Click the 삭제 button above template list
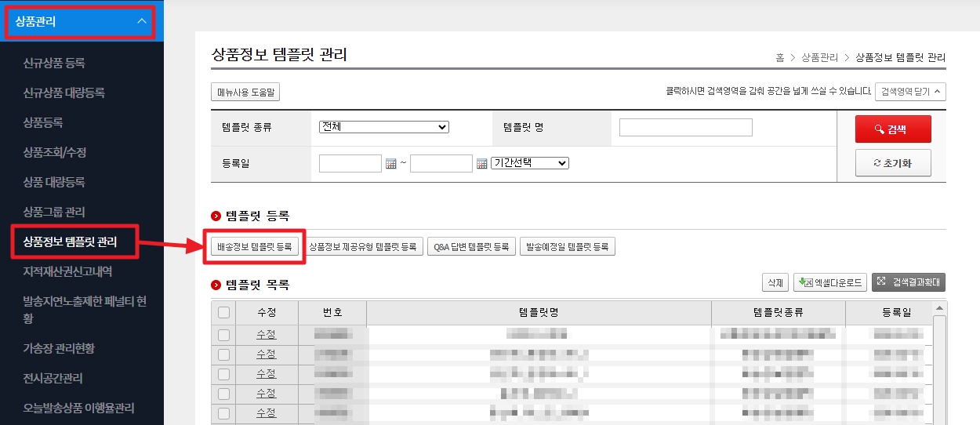 [x=775, y=282]
